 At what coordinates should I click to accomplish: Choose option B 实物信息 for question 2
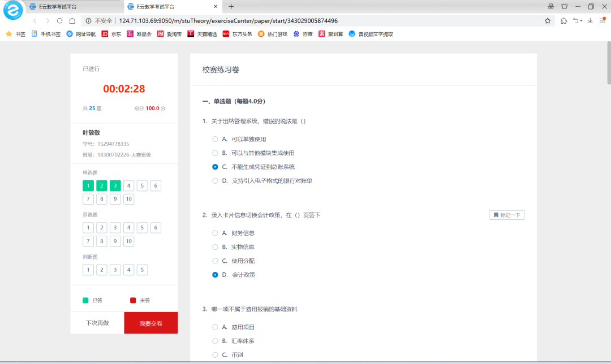click(215, 247)
